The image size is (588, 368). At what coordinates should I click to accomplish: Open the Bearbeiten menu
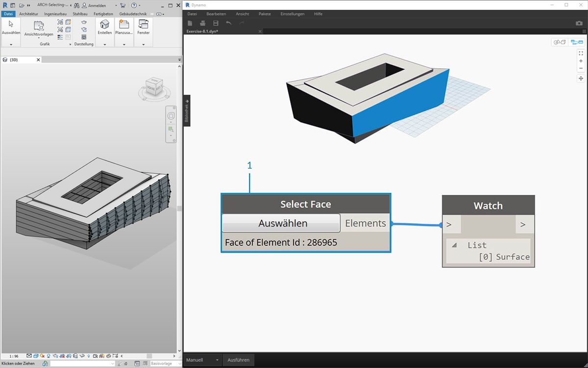[216, 14]
